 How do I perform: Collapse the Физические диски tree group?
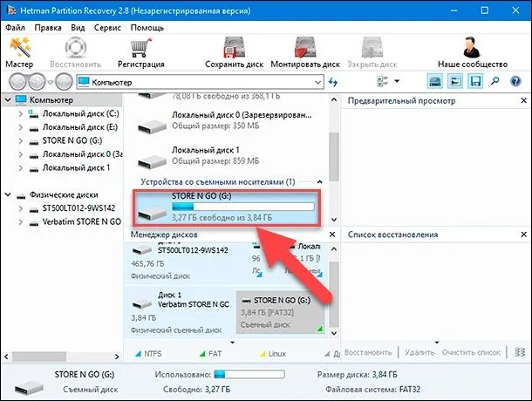click(8, 194)
